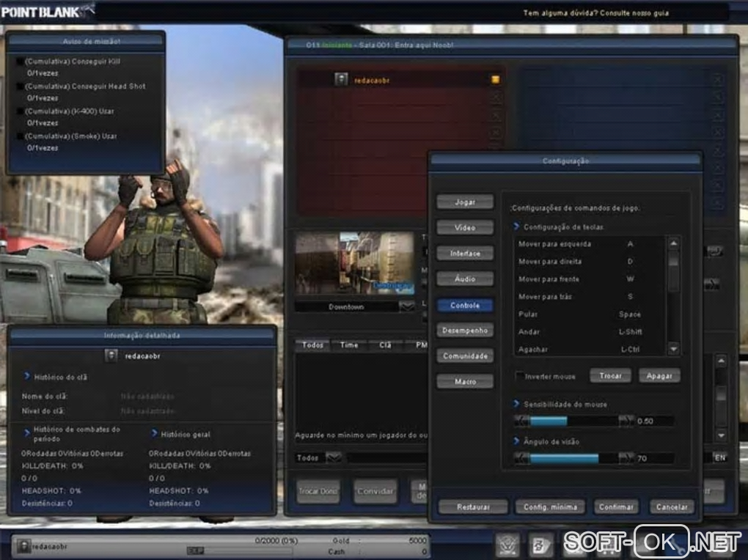Viewport: 748px width, 560px height.
Task: Toggle the blue team's second slot X
Action: (717, 97)
